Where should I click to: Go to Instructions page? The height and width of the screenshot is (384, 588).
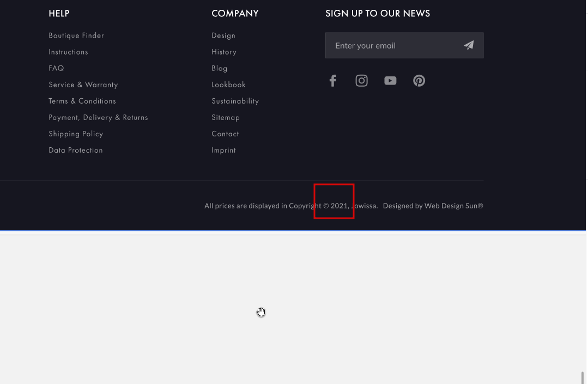(68, 52)
